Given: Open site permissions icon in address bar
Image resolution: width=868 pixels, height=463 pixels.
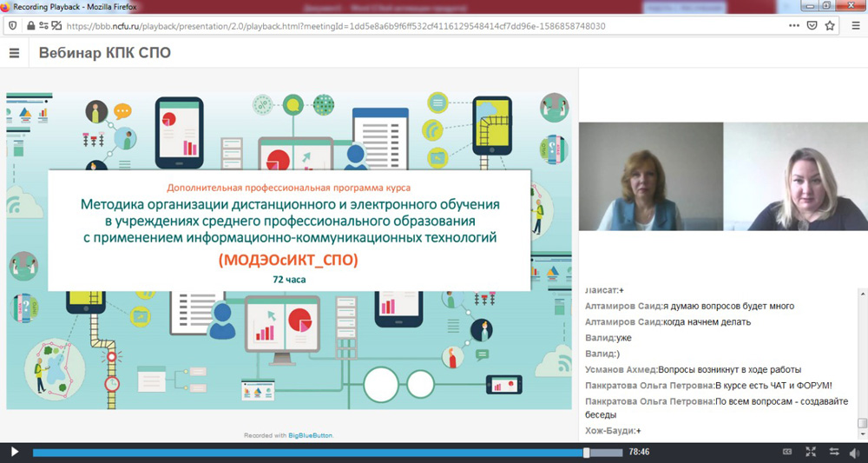Looking at the screenshot, I should pyautogui.click(x=43, y=25).
